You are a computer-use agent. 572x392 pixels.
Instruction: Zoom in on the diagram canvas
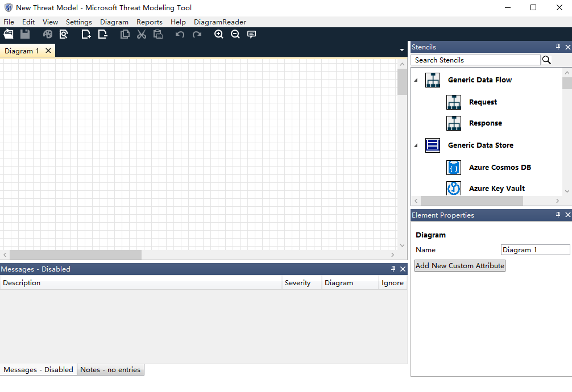(218, 35)
